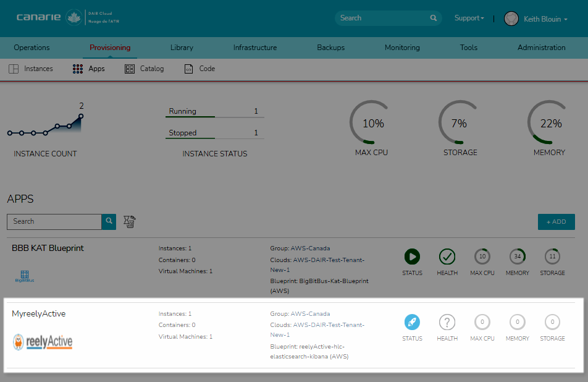Focus the Apps search input field
This screenshot has width=588, height=382.
tap(54, 221)
